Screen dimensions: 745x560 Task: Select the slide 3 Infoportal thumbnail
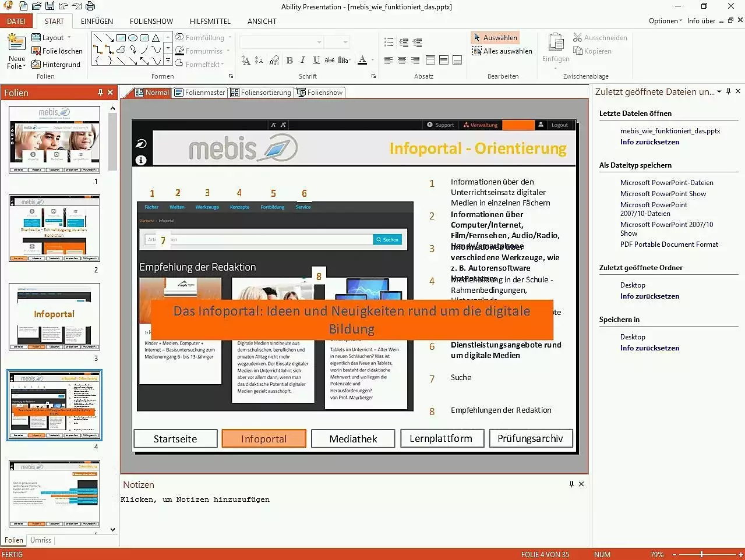click(x=54, y=317)
